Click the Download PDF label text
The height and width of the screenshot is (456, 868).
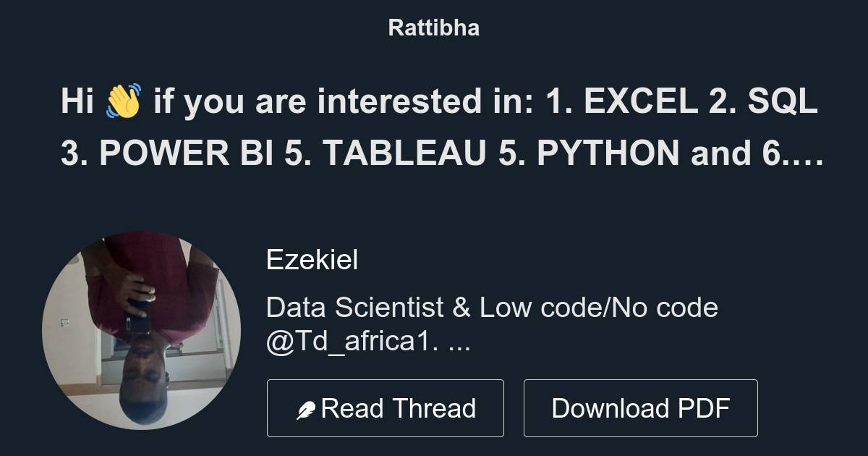(x=641, y=408)
